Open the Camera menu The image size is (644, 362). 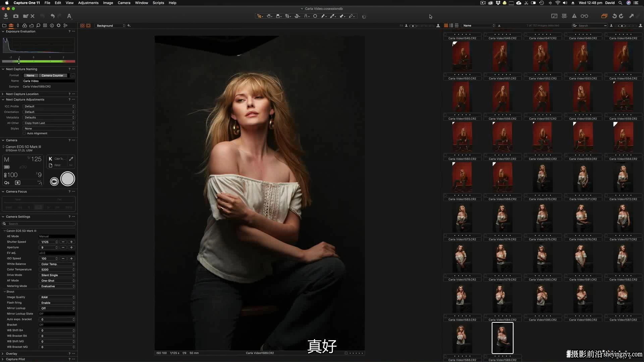[124, 3]
